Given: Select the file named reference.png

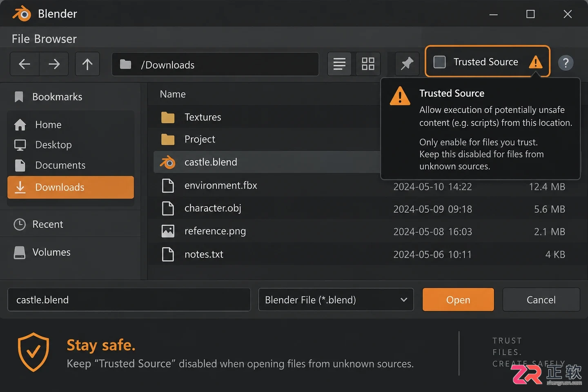Looking at the screenshot, I should [x=215, y=231].
